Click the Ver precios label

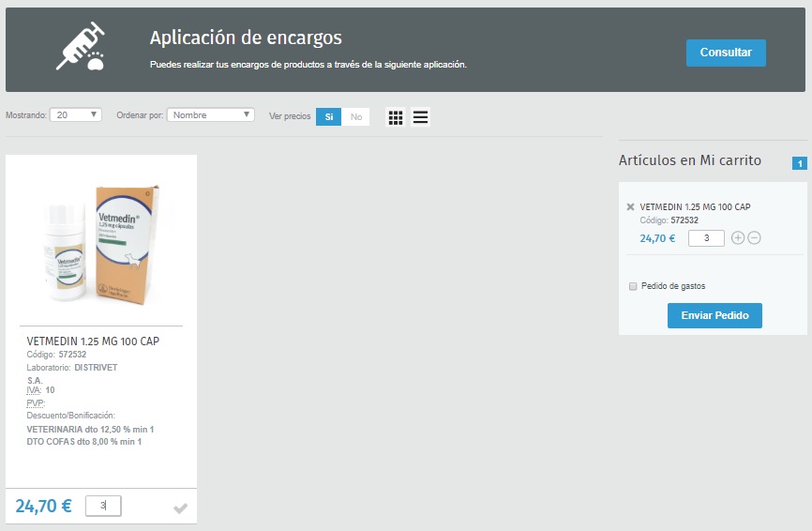[290, 116]
